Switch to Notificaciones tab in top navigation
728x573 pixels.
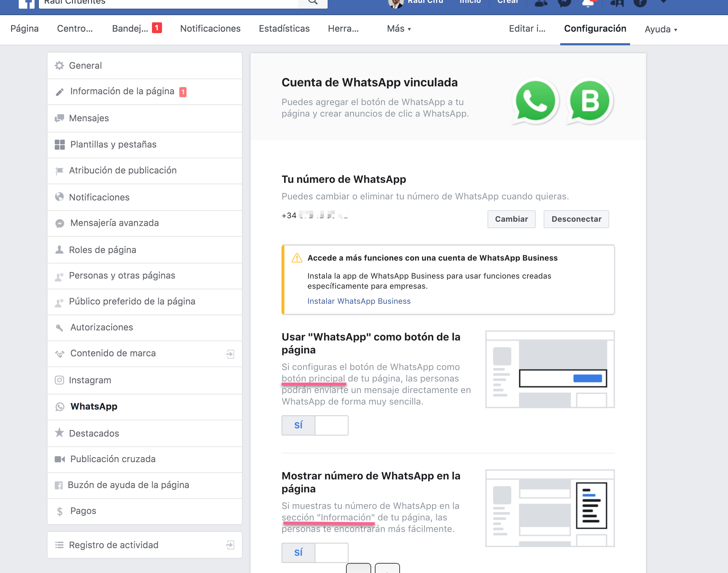tap(210, 29)
